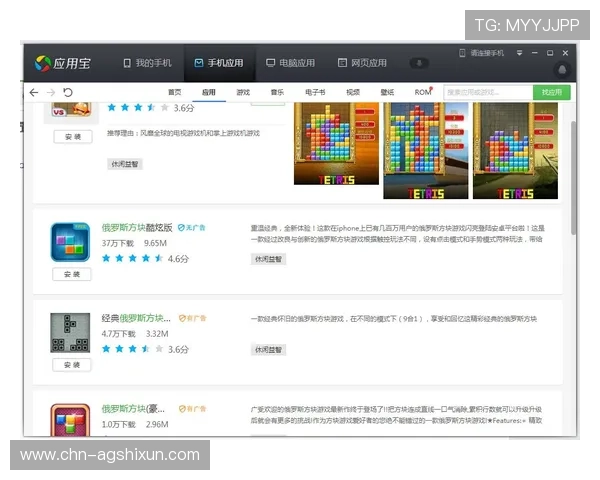Open the 网页应用 tab

click(x=362, y=63)
